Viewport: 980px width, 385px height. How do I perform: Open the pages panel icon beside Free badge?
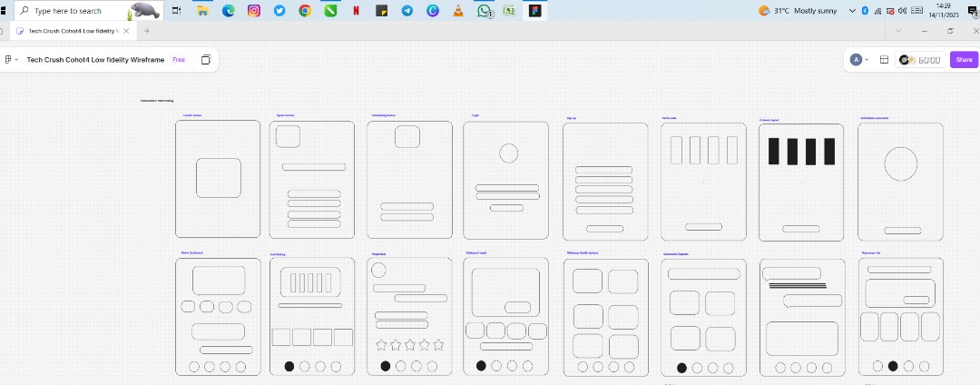(x=206, y=60)
